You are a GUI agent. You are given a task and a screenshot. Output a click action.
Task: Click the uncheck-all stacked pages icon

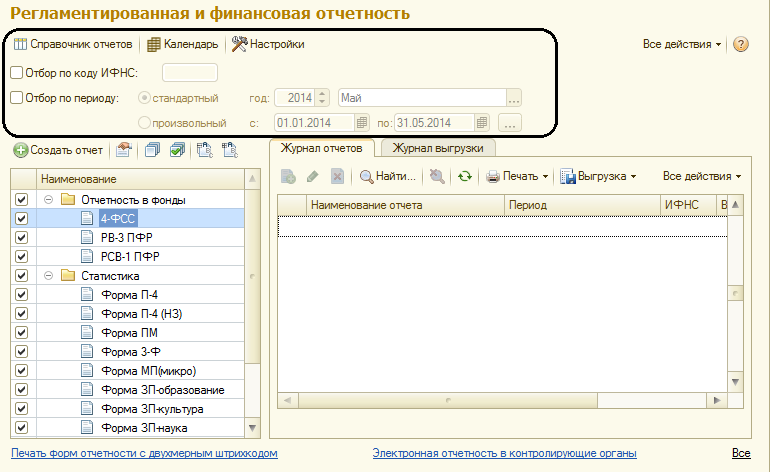152,150
